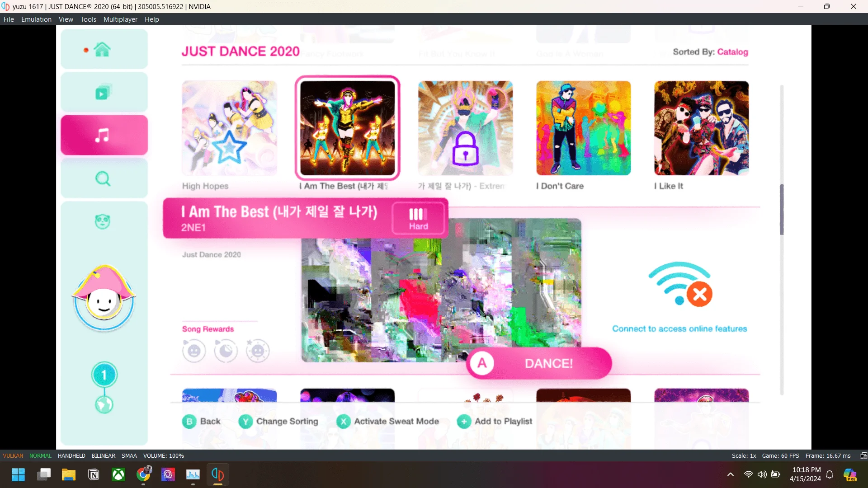
Task: Toggle the VULKAN graphics API status
Action: coord(13,455)
